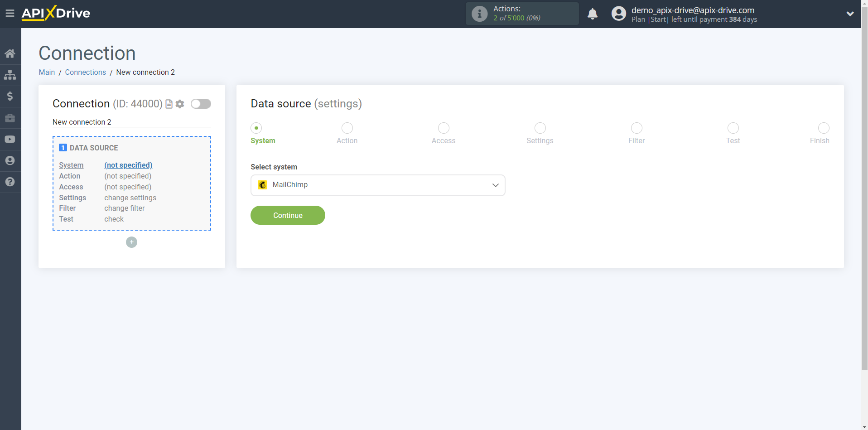Click the Actions counter 2 of 5'000

coord(517,18)
